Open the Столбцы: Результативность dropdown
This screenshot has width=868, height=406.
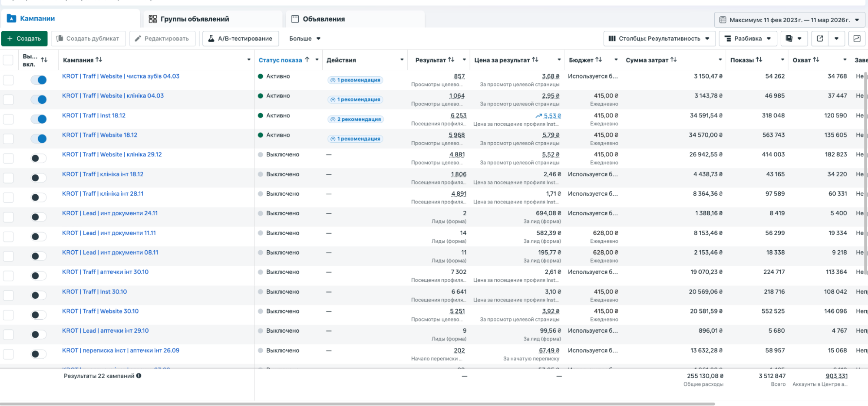pos(659,39)
